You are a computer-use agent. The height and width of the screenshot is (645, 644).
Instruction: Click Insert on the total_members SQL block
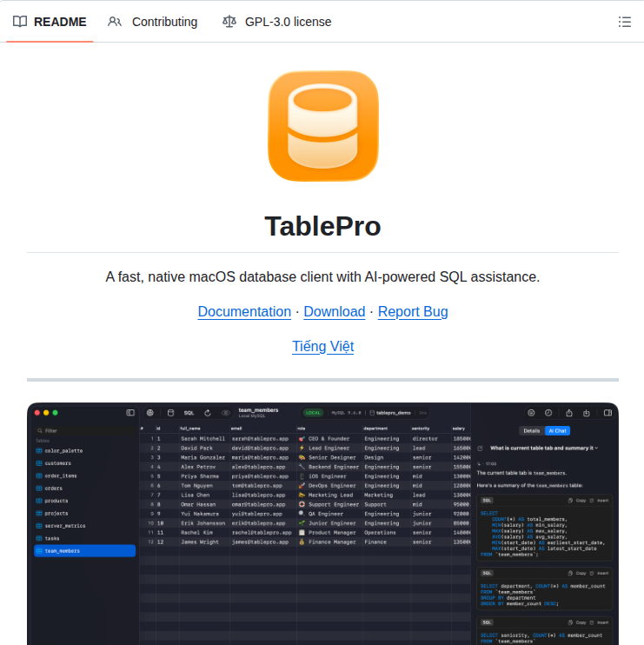coord(600,501)
